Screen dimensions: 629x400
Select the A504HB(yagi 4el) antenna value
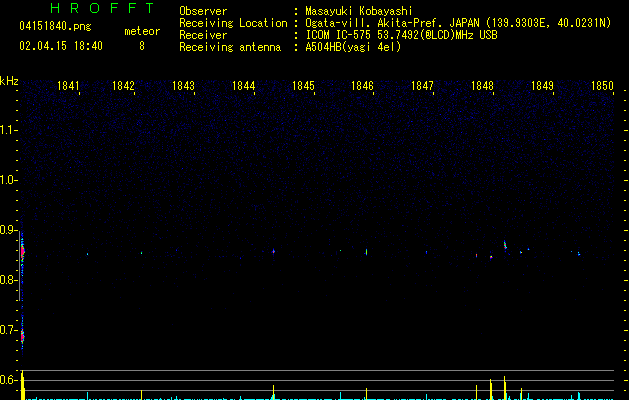click(x=353, y=47)
